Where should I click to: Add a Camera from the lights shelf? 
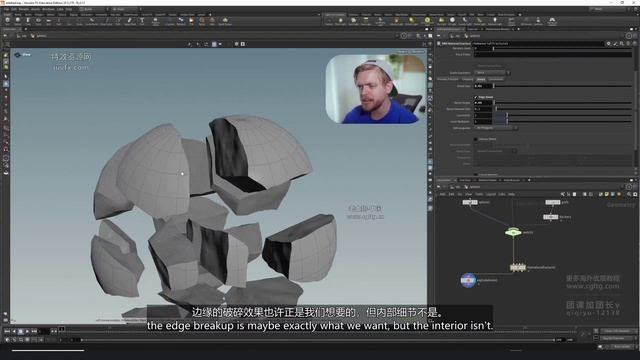[329, 21]
